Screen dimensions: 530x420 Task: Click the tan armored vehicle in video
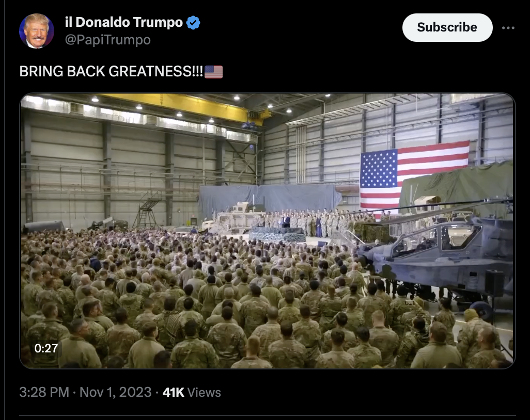click(232, 218)
